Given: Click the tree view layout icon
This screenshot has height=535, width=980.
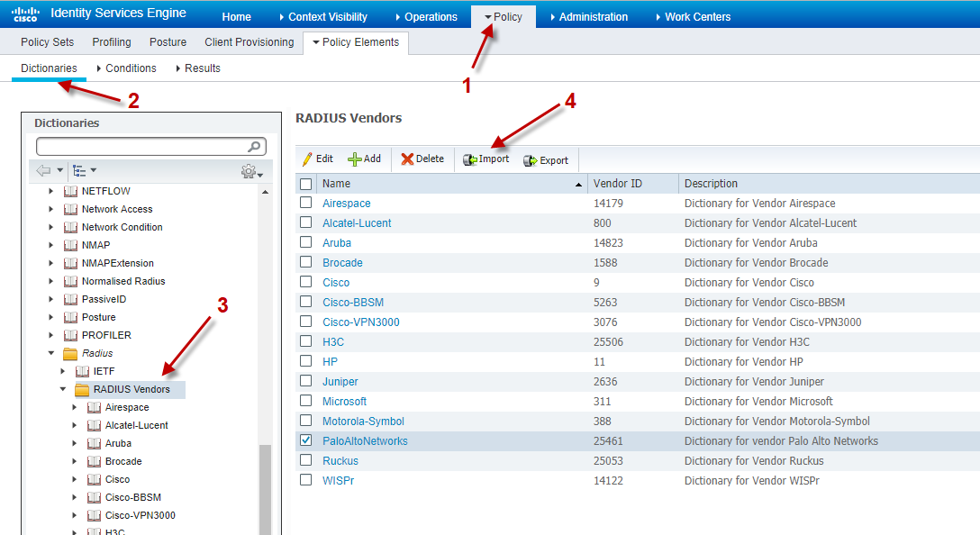Looking at the screenshot, I should coord(79,170).
